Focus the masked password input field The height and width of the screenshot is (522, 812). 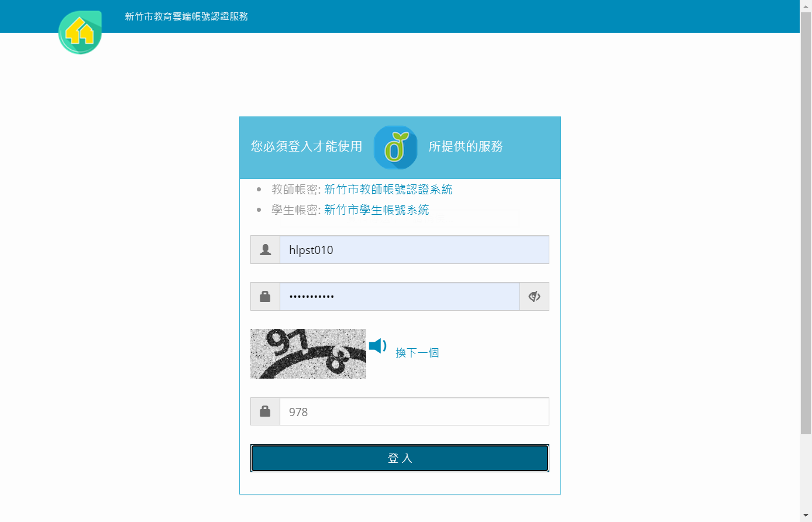pyautogui.click(x=400, y=297)
